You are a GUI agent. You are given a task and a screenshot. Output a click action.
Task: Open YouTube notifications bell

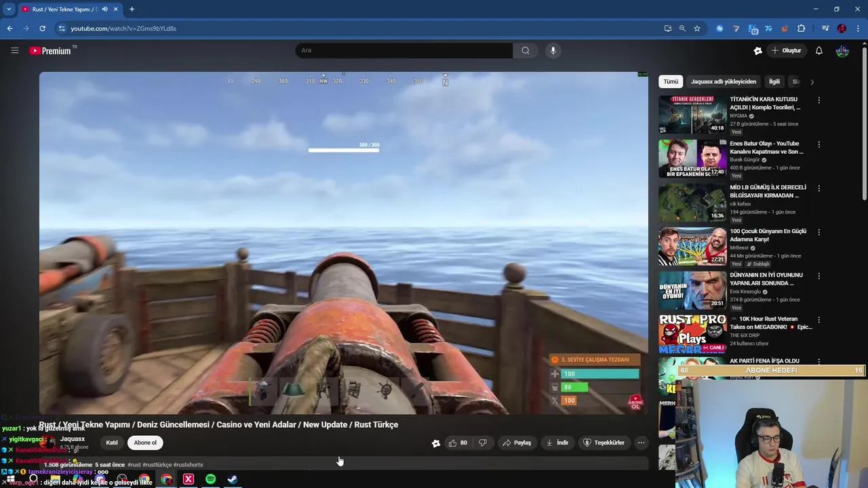pyautogui.click(x=818, y=50)
